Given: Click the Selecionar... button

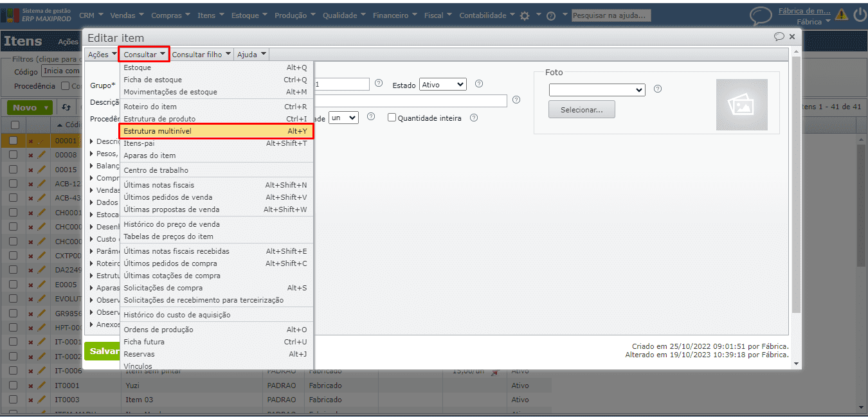Looking at the screenshot, I should tap(582, 110).
